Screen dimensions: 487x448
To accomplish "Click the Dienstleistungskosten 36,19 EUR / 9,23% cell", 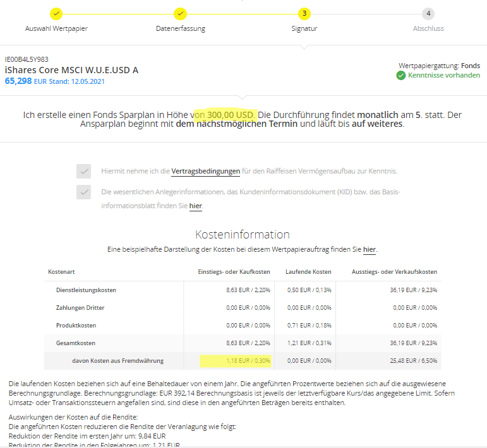I will point(414,290).
